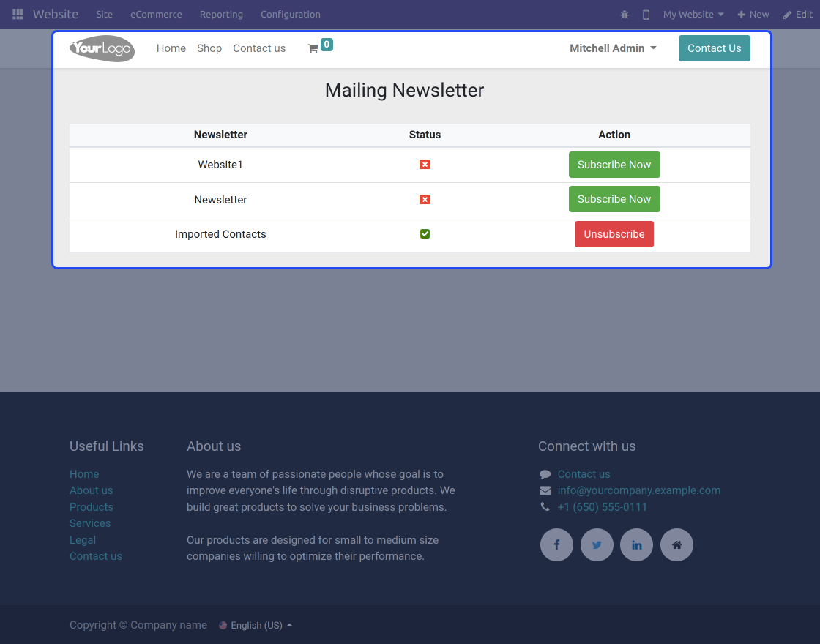Screen dimensions: 820x644
Task: Click the debug bug icon
Action: (x=625, y=15)
